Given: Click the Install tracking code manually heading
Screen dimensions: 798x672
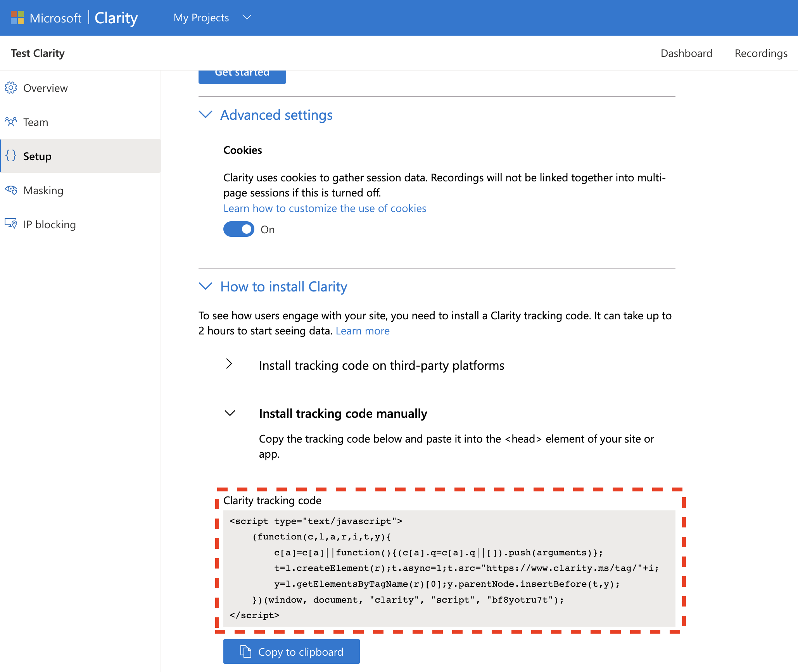Looking at the screenshot, I should (x=343, y=414).
